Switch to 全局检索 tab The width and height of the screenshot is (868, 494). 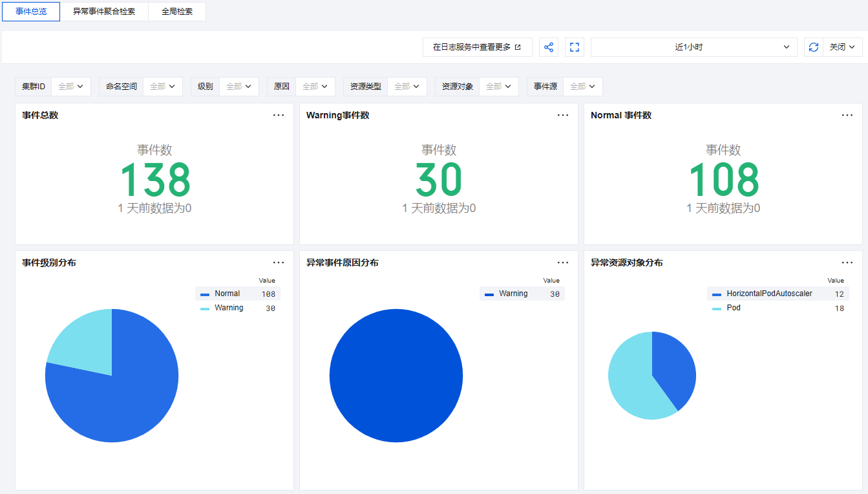tap(177, 12)
